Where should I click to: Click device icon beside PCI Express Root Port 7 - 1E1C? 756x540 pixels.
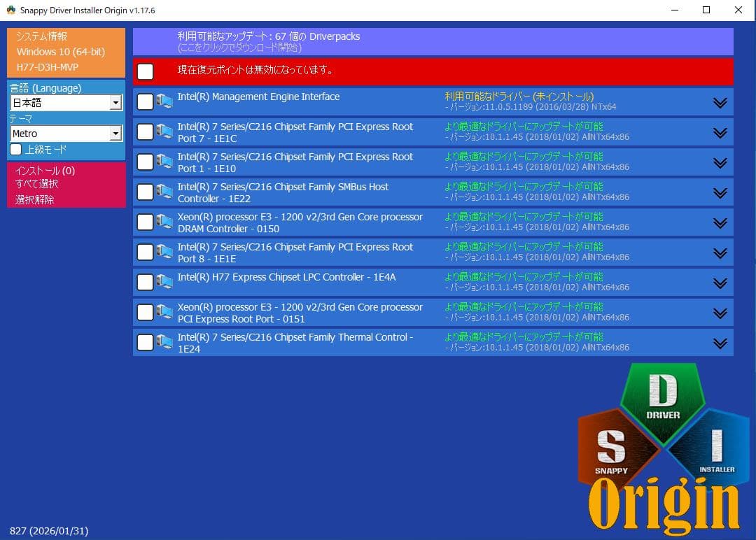(x=164, y=132)
